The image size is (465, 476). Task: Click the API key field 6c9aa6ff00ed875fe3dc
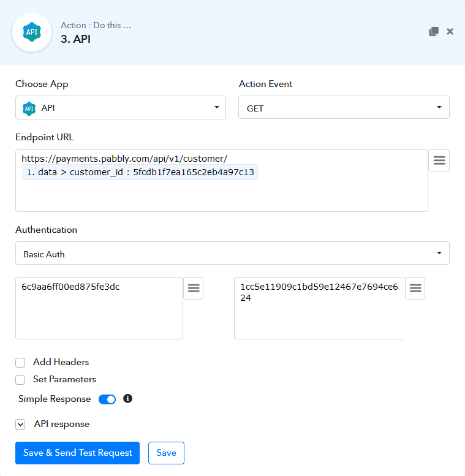point(99,308)
